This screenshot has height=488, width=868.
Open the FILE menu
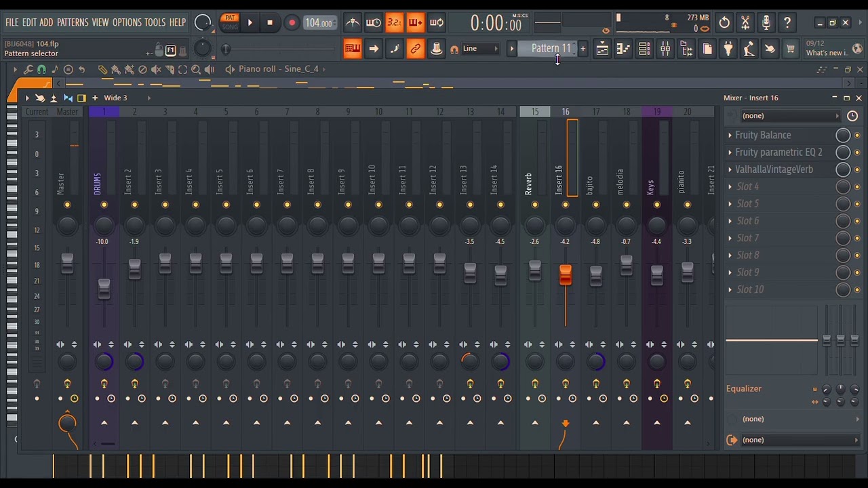pos(12,22)
